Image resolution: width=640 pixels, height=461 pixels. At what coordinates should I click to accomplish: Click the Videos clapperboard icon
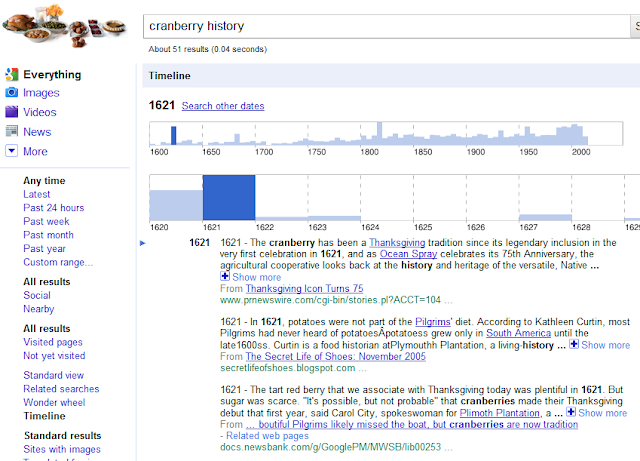(x=12, y=112)
